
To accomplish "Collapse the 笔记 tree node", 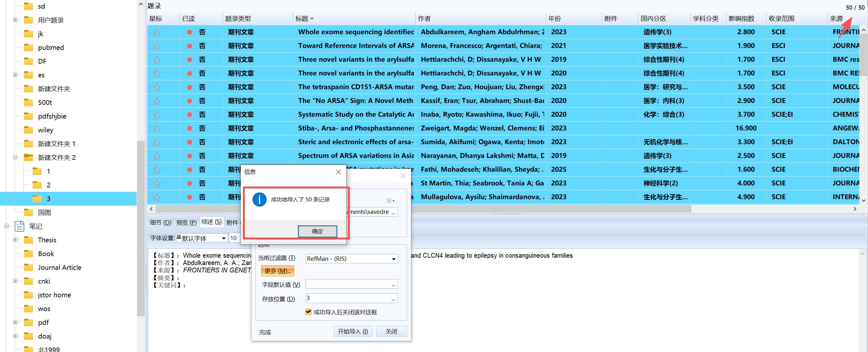I will click(x=6, y=226).
